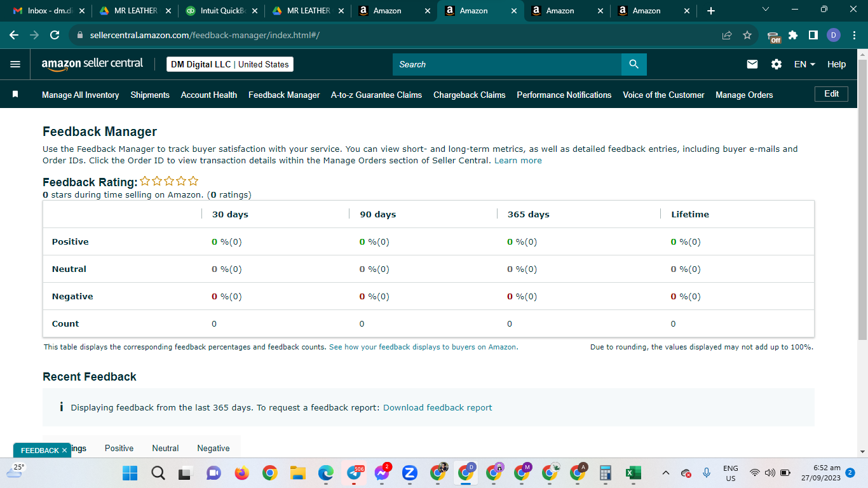Open Feedback Manager in the nav bar
This screenshot has width=868, height=488.
tap(284, 95)
